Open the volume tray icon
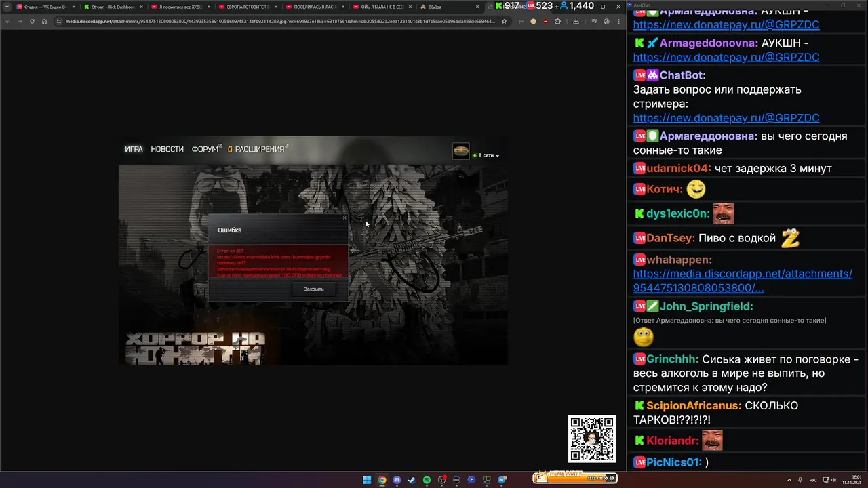The image size is (868, 488). tap(833, 480)
